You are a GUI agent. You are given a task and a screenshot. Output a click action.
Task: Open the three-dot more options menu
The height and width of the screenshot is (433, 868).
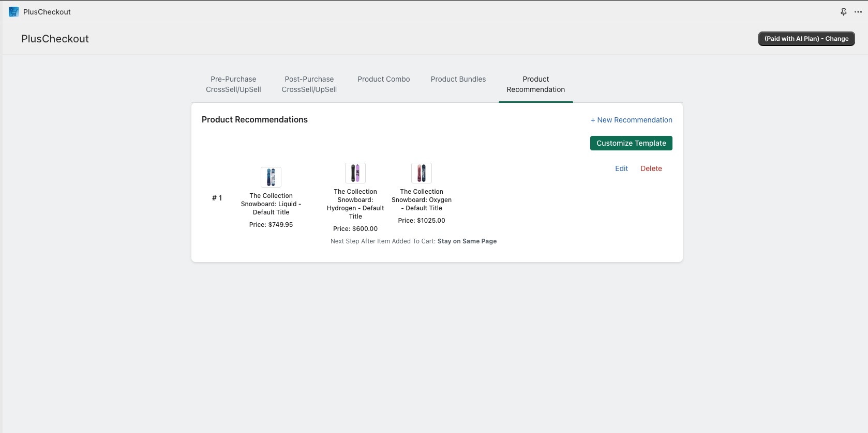[x=858, y=12]
